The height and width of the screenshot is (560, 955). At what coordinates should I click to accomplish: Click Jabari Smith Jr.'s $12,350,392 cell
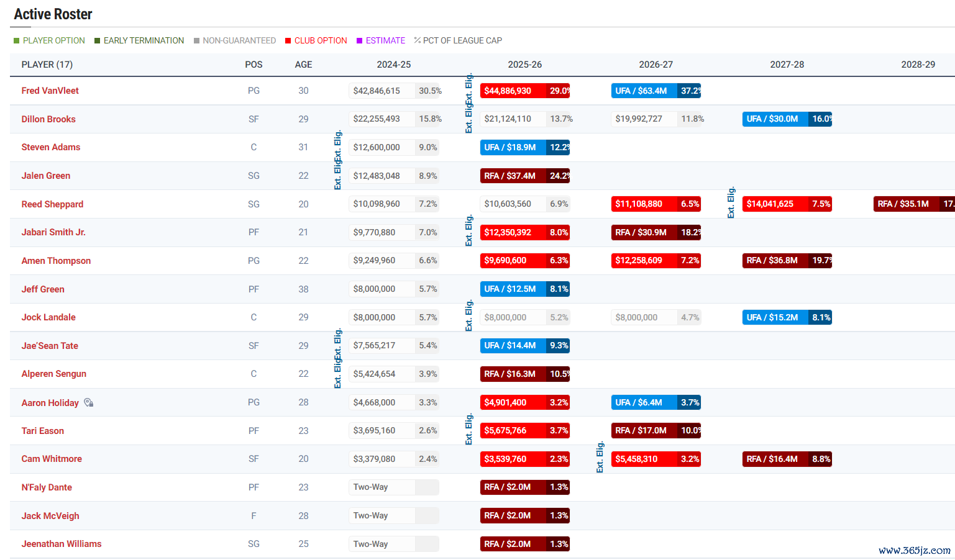point(525,232)
